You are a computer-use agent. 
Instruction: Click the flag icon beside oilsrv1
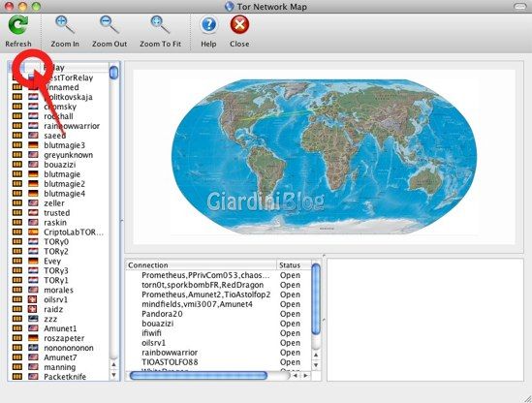[x=33, y=299]
